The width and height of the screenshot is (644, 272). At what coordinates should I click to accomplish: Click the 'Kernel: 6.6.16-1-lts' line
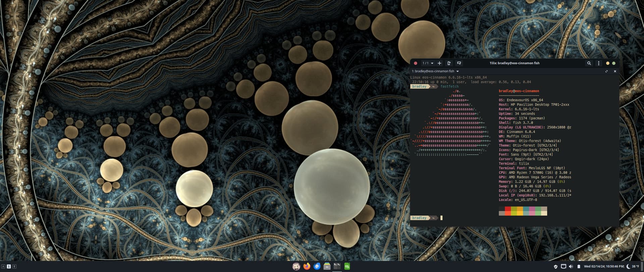coord(519,109)
